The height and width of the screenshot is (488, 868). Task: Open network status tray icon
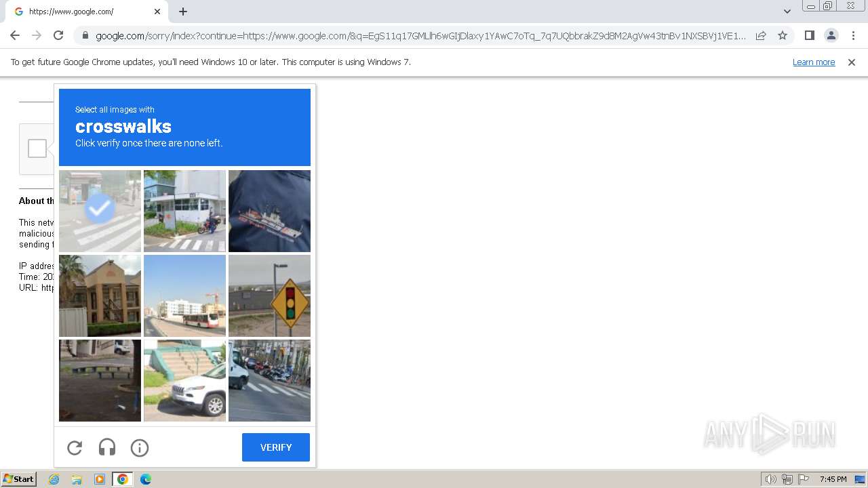point(787,479)
